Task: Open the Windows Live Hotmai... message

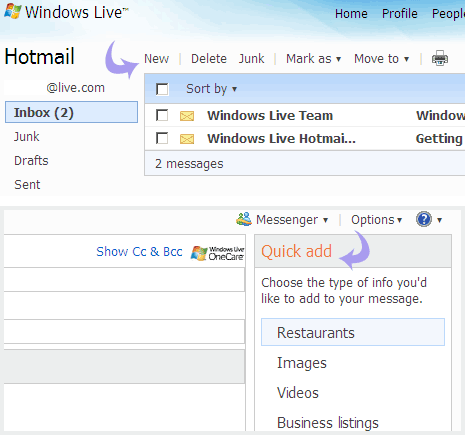Action: point(281,138)
